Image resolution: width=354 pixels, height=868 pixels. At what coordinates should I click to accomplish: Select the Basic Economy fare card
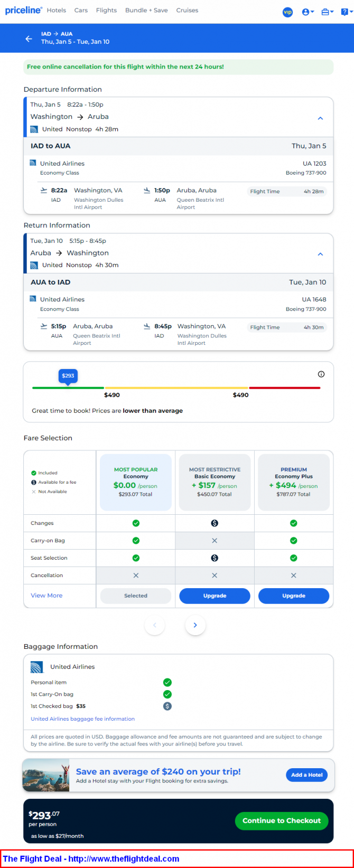(215, 482)
